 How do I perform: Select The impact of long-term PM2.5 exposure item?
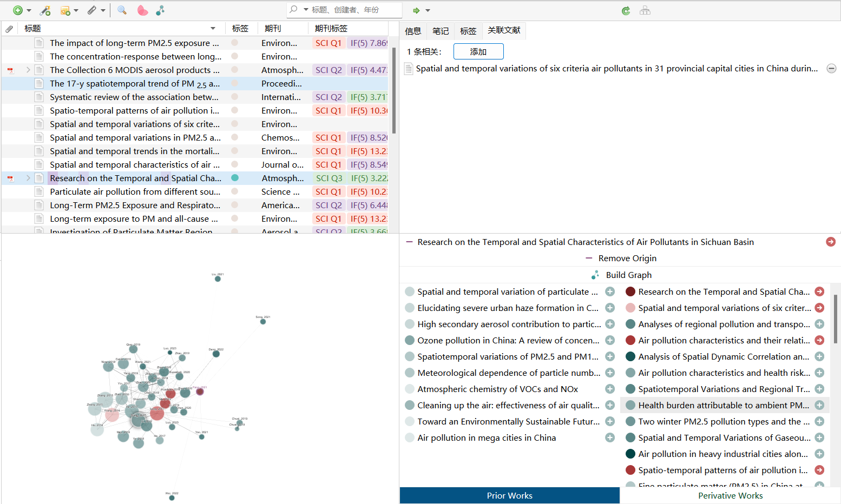(134, 43)
